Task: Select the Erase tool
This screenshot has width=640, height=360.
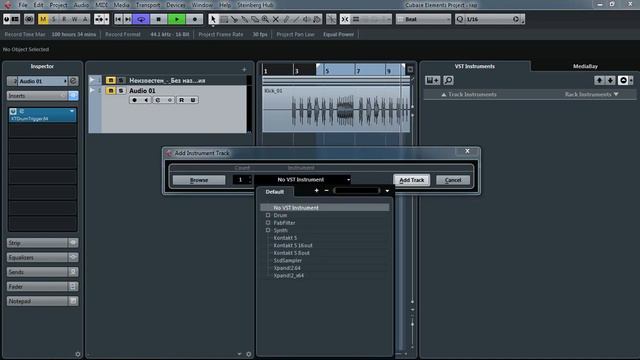Action: pyautogui.click(x=255, y=19)
